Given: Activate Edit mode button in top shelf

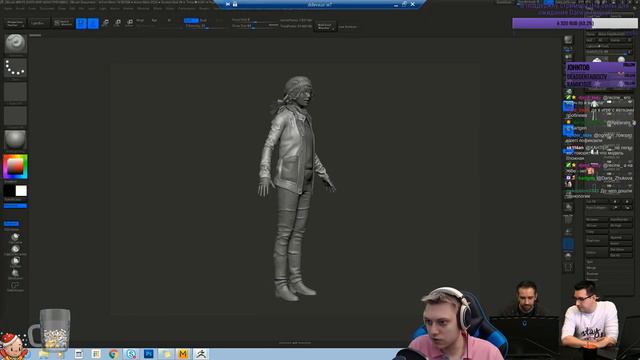Looking at the screenshot, I should pyautogui.click(x=81, y=23).
